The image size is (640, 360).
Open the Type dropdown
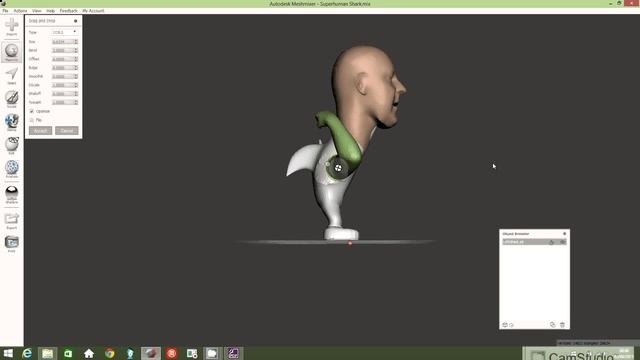(x=64, y=32)
